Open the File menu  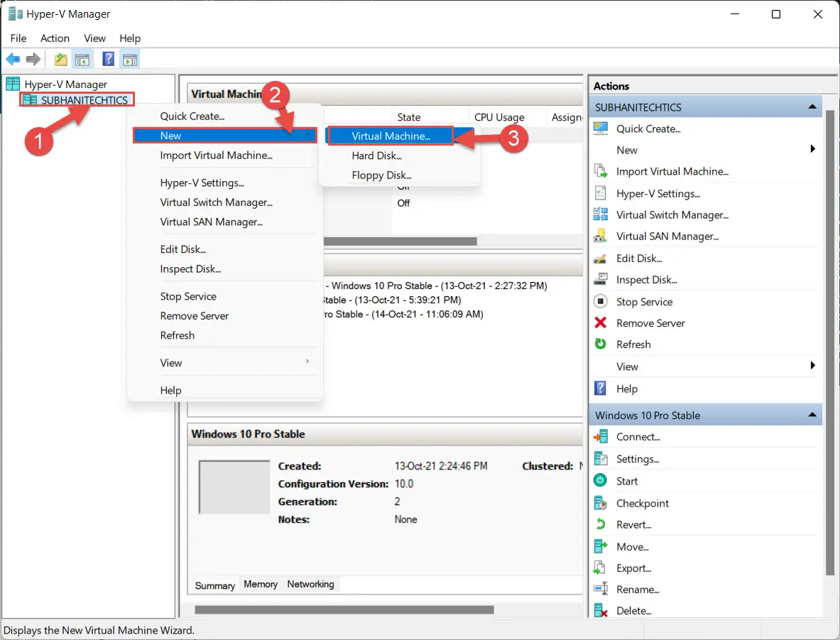[18, 38]
